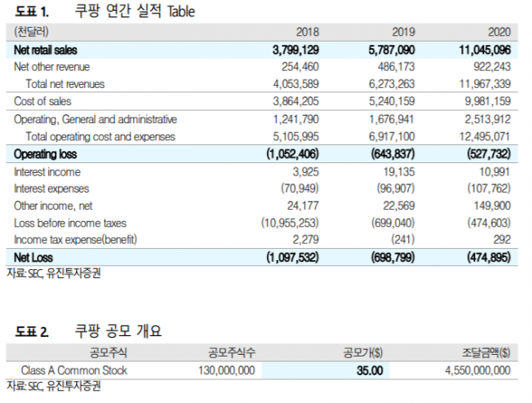The height and width of the screenshot is (403, 532).
Task: Click the 'Net other revenue' row label
Action: (x=52, y=67)
